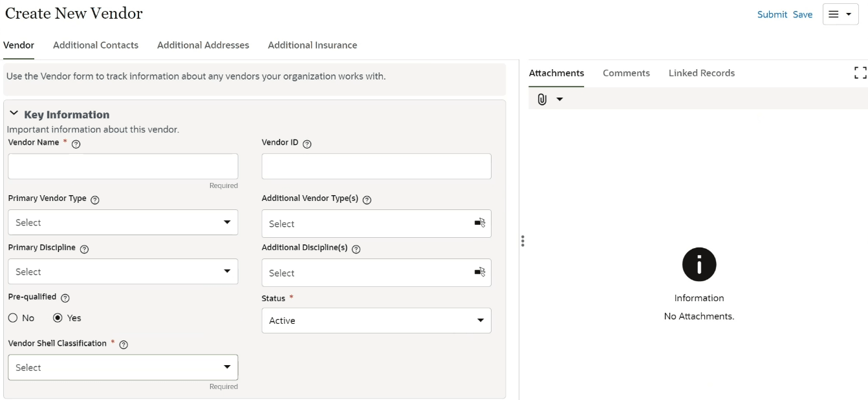
Task: Select the No radio button for Pre-qualified
Action: pos(14,318)
